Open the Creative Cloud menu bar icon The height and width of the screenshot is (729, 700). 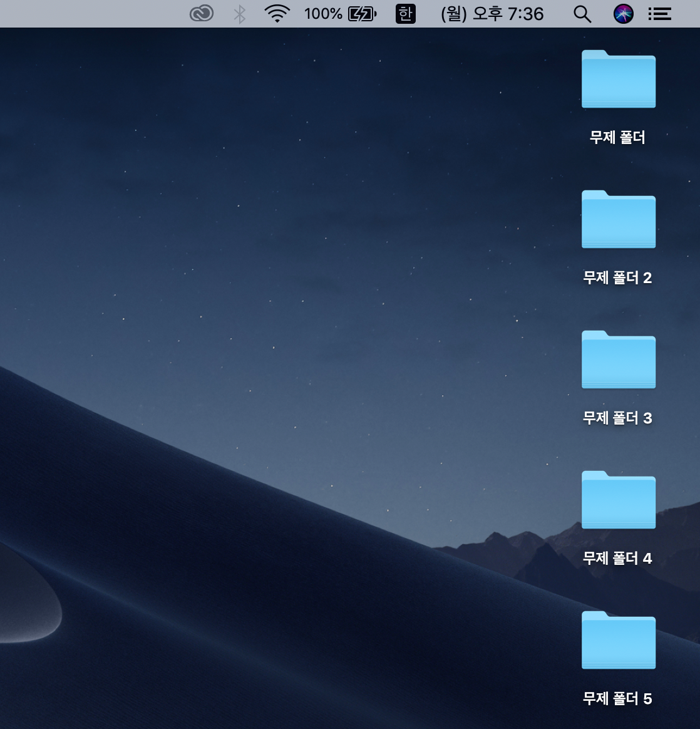pyautogui.click(x=202, y=14)
